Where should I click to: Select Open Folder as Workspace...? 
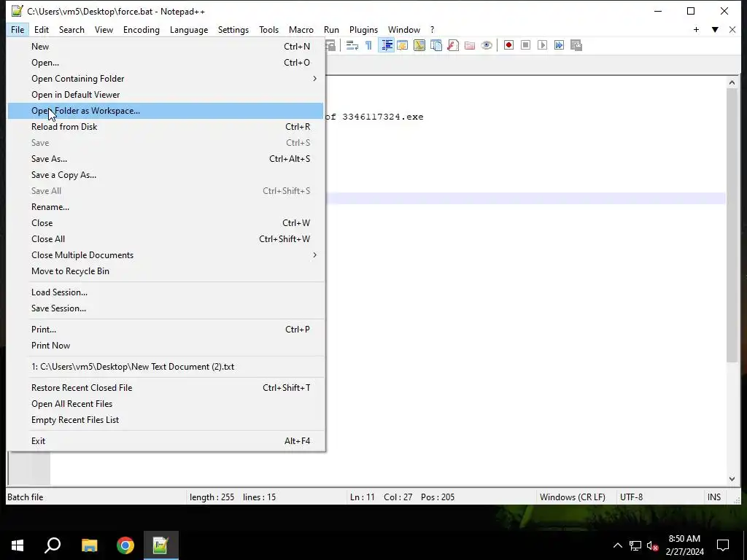(x=166, y=111)
